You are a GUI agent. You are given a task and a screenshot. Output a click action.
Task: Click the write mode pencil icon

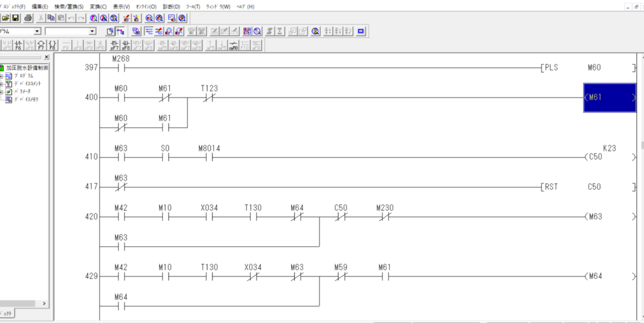158,31
